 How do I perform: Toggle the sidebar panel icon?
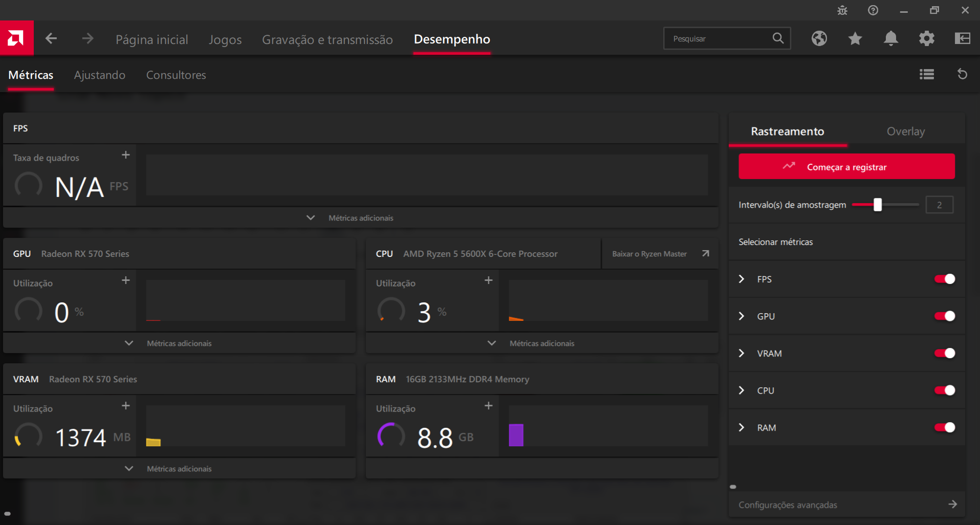click(963, 38)
